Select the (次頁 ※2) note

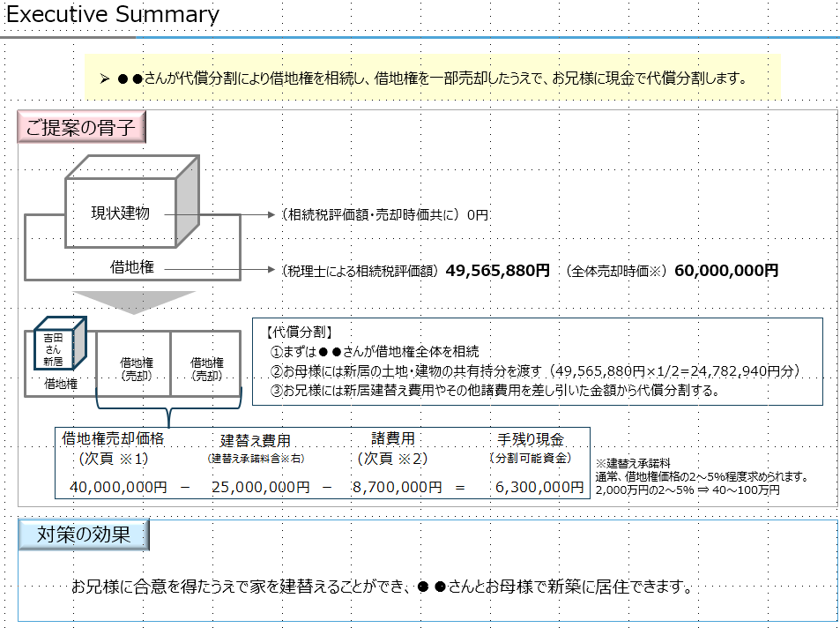pos(393,459)
